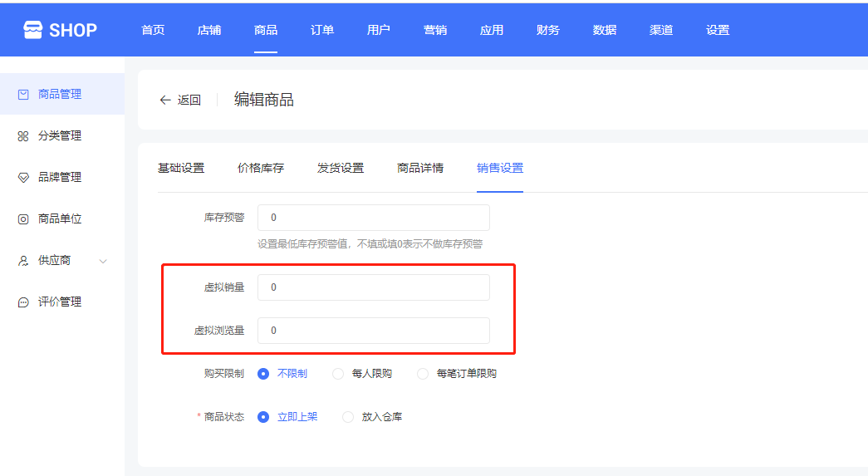868x476 pixels.
Task: Open the 商品详情 tab
Action: [x=420, y=168]
